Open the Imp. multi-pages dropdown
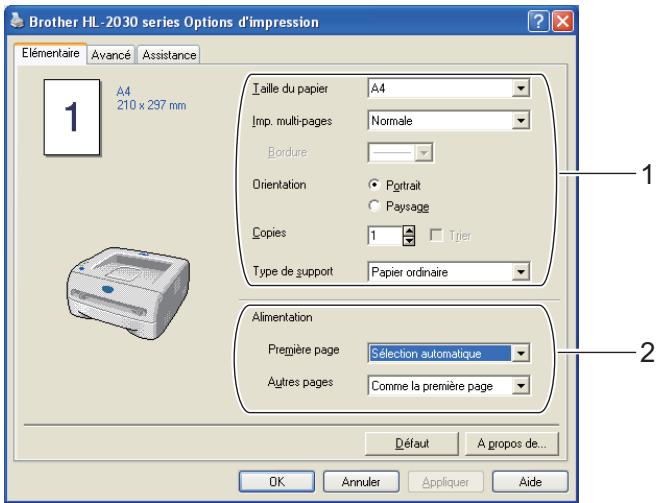The image size is (659, 503). point(449,121)
